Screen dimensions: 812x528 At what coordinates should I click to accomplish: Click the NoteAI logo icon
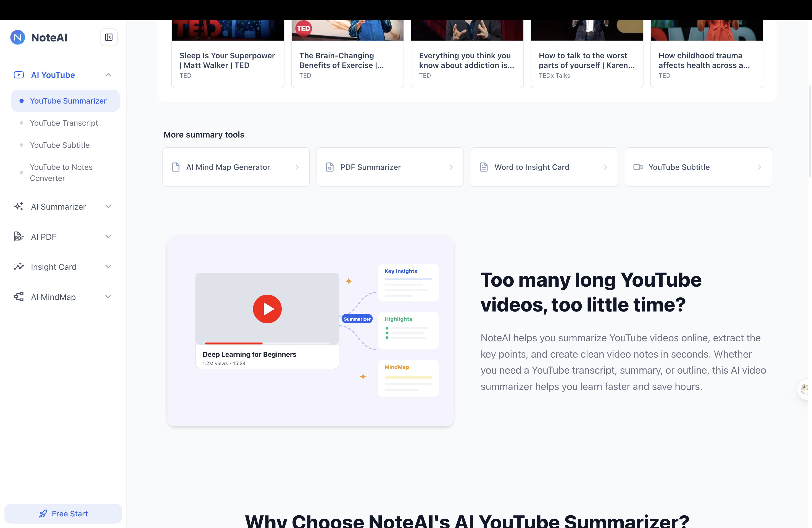[x=18, y=37]
